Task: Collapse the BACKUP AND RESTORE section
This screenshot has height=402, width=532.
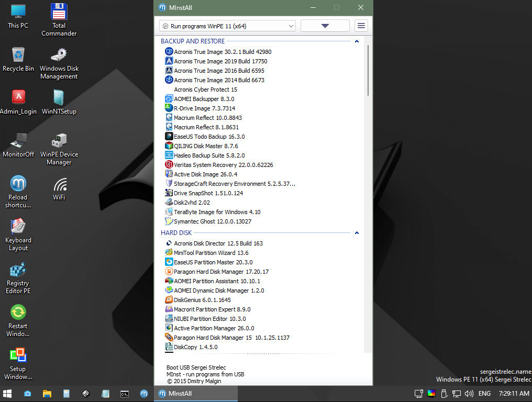Action: coord(357,41)
